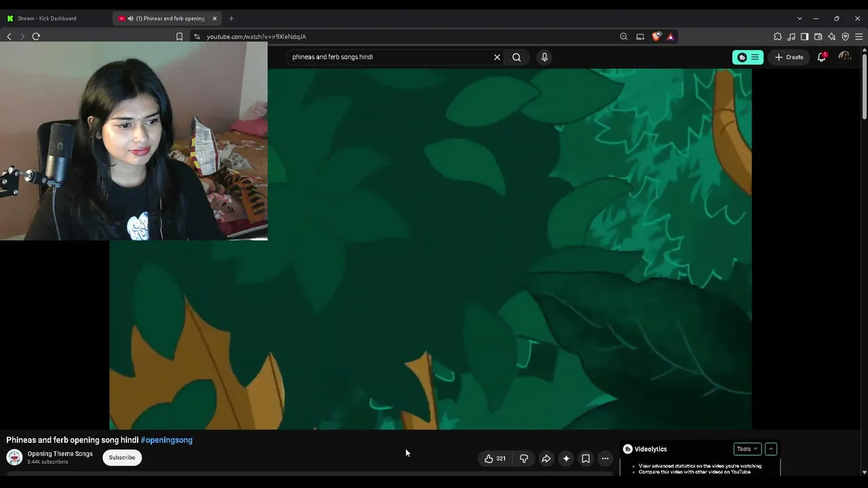Image resolution: width=868 pixels, height=488 pixels.
Task: Open a new browser tab
Action: 231,18
